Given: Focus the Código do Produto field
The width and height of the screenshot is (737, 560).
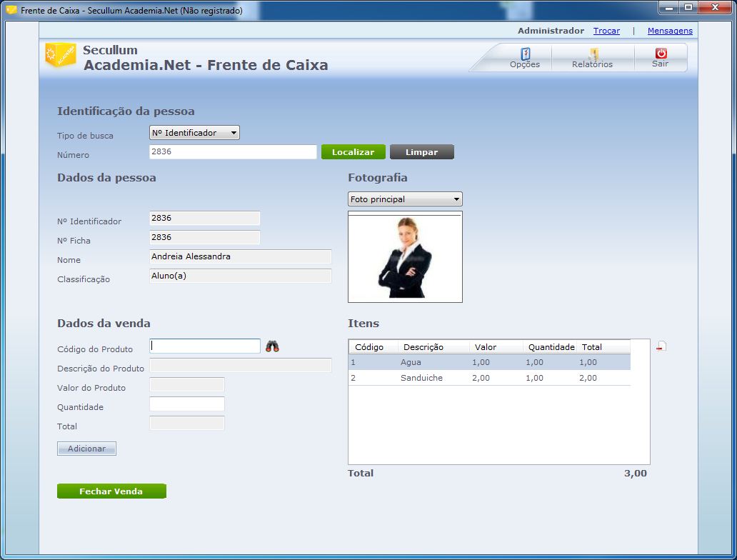Looking at the screenshot, I should coord(204,346).
